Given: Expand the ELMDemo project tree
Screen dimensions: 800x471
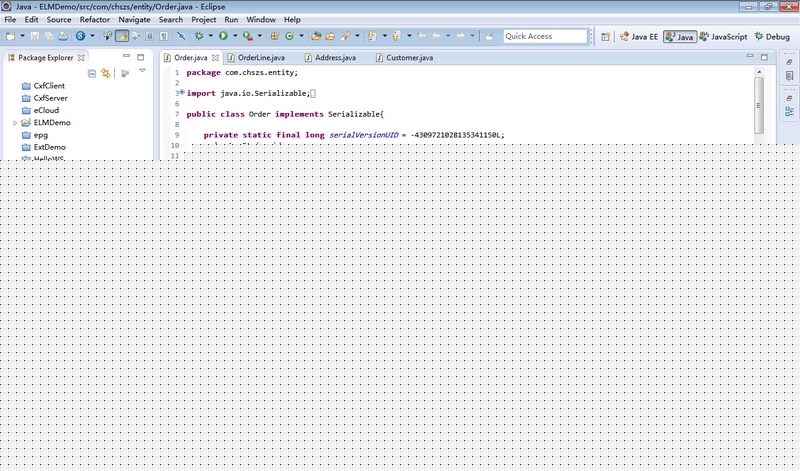Looking at the screenshot, I should [15, 122].
